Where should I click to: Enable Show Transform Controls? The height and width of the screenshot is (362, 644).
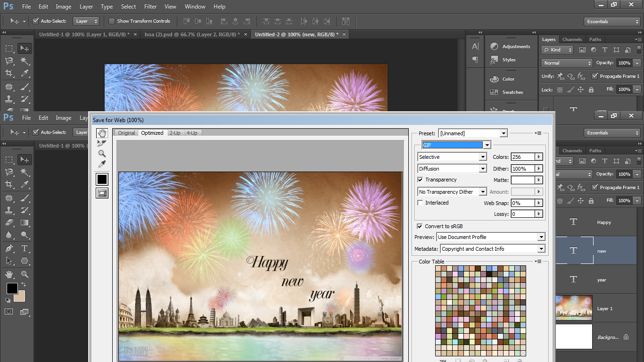(112, 21)
